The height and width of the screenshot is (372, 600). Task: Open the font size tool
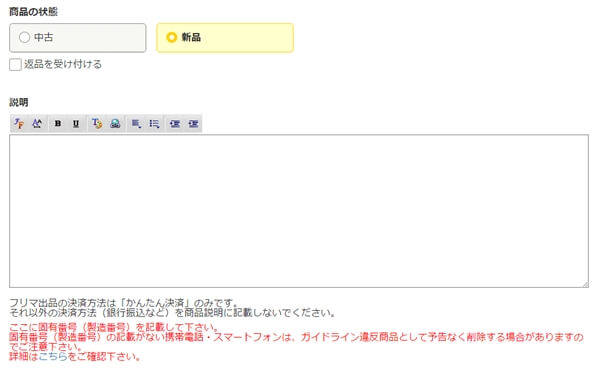pos(37,124)
